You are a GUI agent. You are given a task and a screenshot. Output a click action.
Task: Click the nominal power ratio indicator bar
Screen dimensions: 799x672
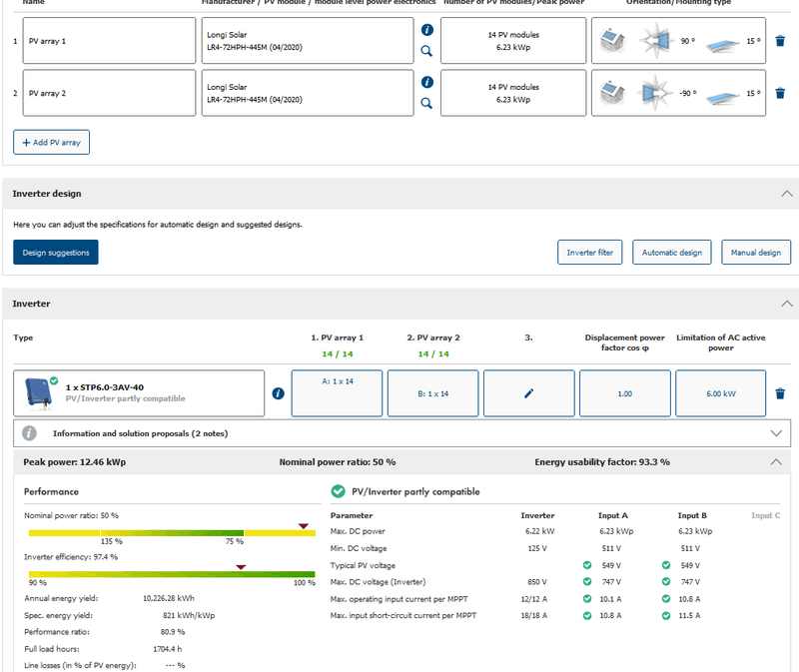click(x=170, y=532)
